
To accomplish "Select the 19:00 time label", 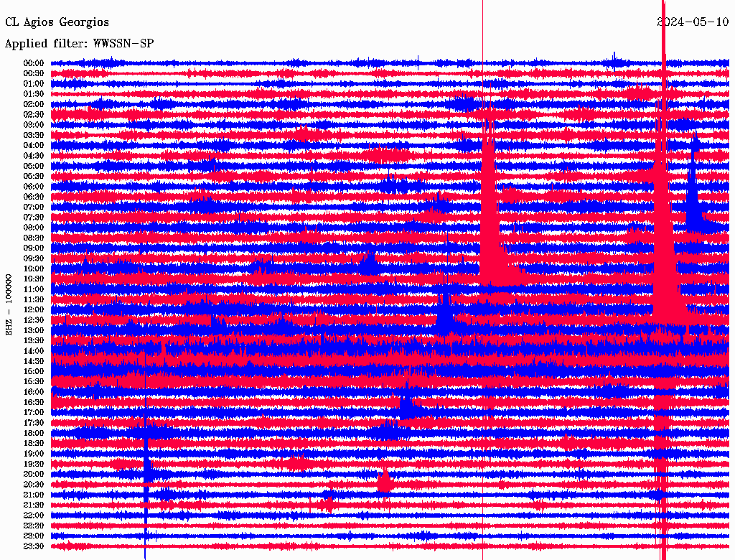I will (x=34, y=454).
